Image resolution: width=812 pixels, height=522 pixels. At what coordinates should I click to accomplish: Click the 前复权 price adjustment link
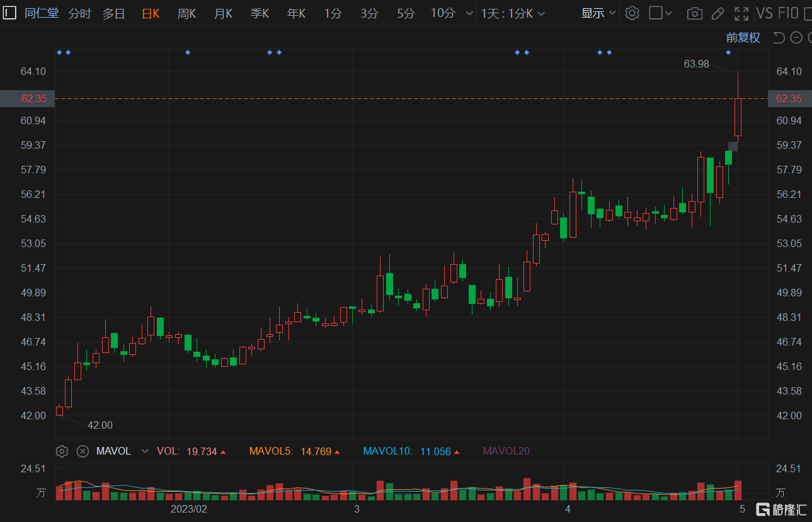(743, 38)
